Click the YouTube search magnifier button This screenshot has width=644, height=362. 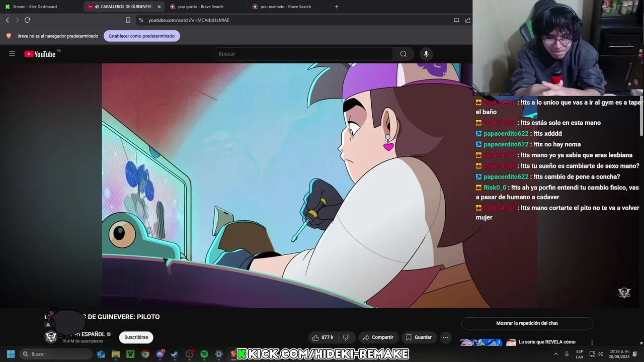(x=404, y=54)
